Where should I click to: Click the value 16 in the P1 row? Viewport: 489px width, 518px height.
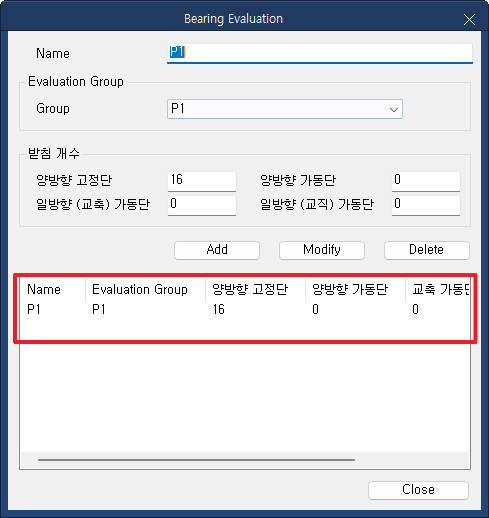pyautogui.click(x=219, y=310)
